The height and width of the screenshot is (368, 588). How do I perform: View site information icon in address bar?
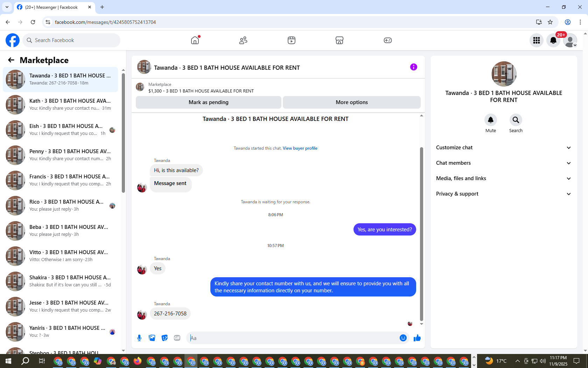[x=48, y=22]
